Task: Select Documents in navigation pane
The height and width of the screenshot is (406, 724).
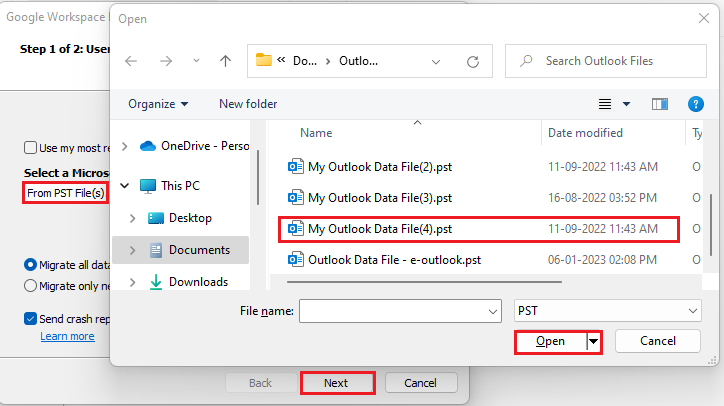Action: coord(199,250)
